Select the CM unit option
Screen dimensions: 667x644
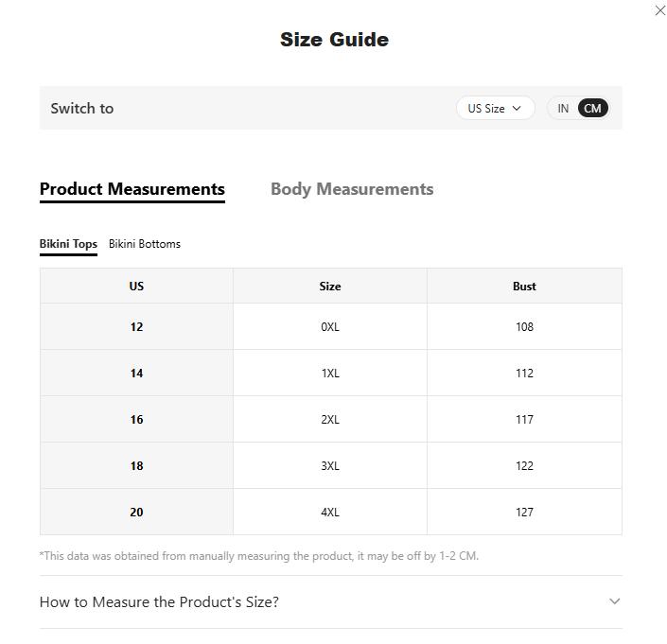(x=592, y=108)
